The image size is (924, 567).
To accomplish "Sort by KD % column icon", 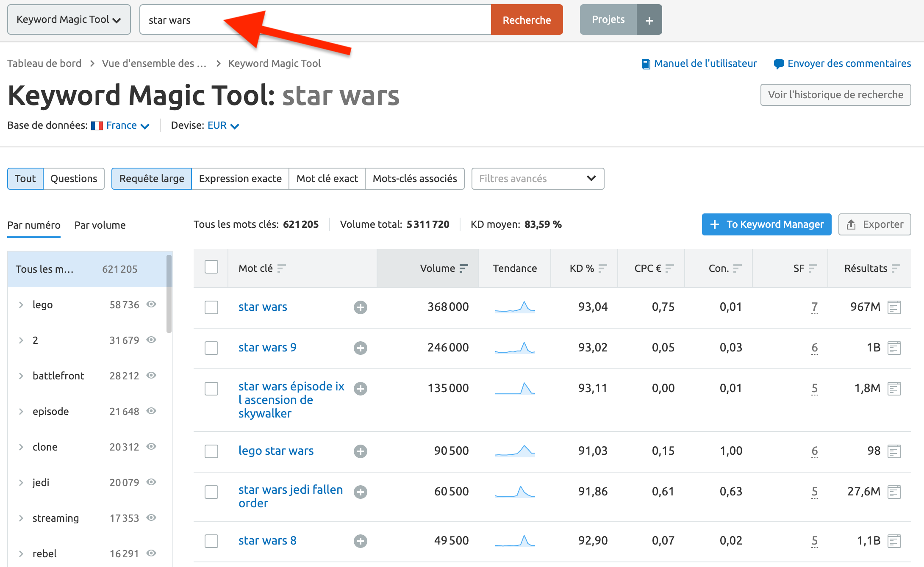I will pos(602,268).
